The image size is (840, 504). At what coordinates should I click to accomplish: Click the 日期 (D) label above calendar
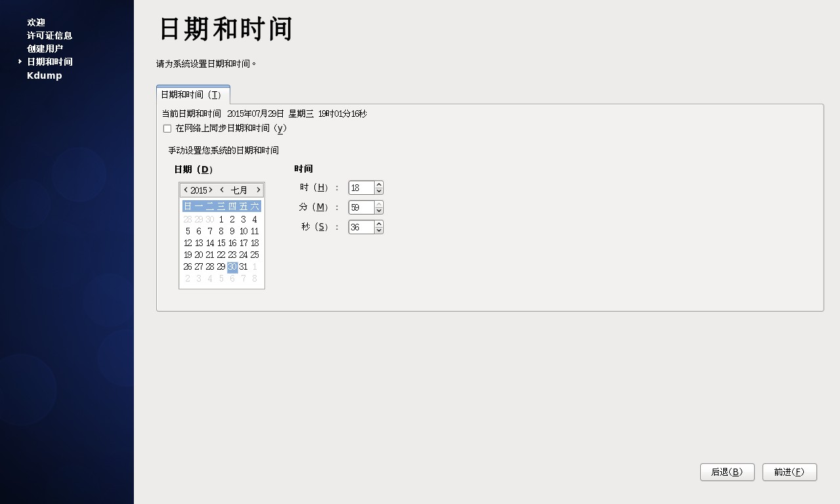click(x=194, y=169)
